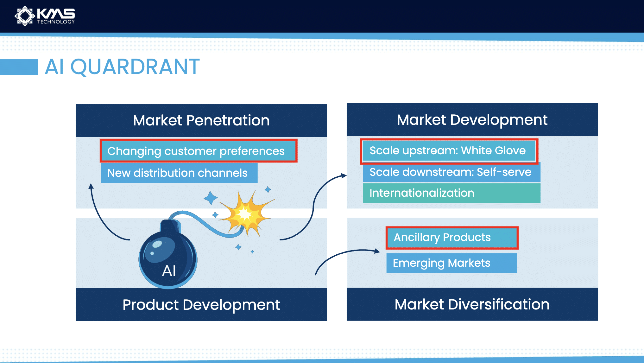The width and height of the screenshot is (644, 363).
Task: Select the Emerging Markets box
Action: [x=451, y=263]
